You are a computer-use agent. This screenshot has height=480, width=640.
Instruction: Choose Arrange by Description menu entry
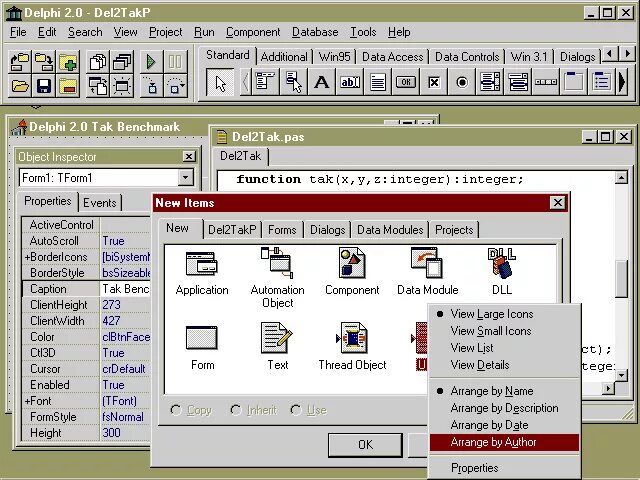(x=504, y=408)
